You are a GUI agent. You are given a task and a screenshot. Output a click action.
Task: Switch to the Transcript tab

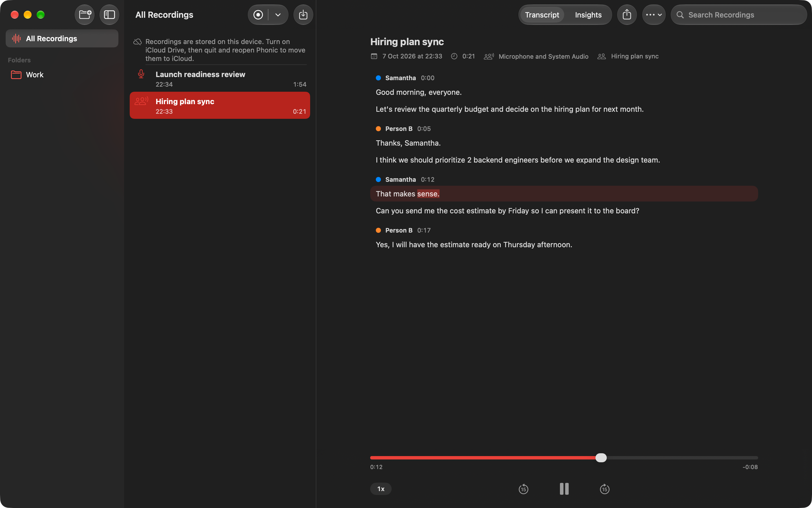(542, 15)
